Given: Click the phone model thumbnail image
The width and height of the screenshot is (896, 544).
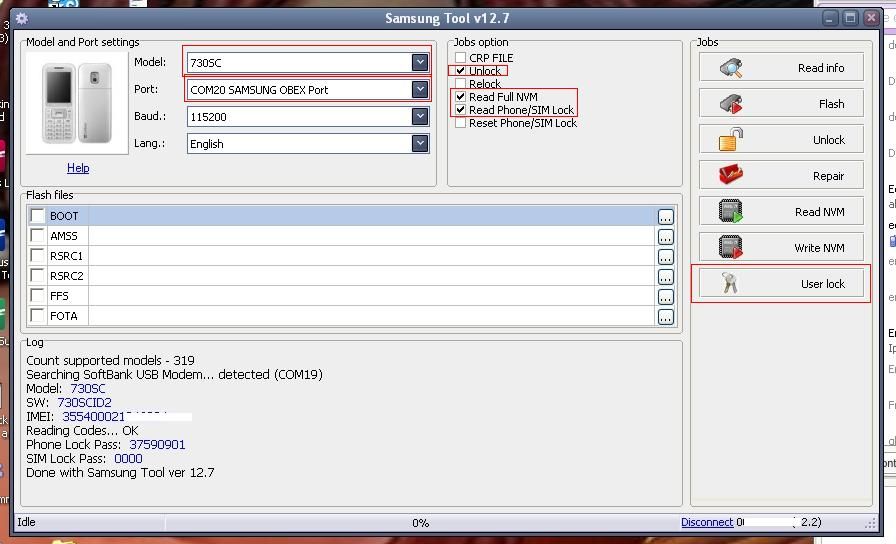Looking at the screenshot, I should tap(77, 103).
